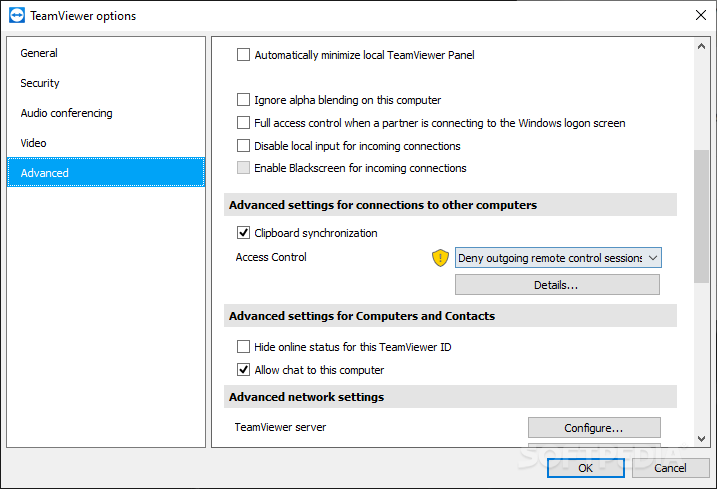Check Hide online status for this TeamViewer ID
The image size is (717, 489).
point(243,347)
